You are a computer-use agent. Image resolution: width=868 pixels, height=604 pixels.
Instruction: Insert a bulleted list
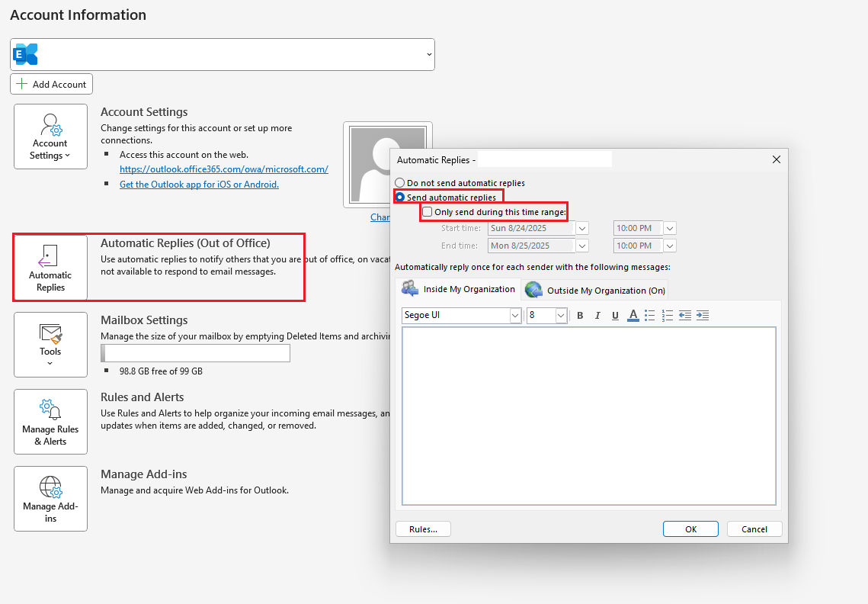[x=650, y=315]
